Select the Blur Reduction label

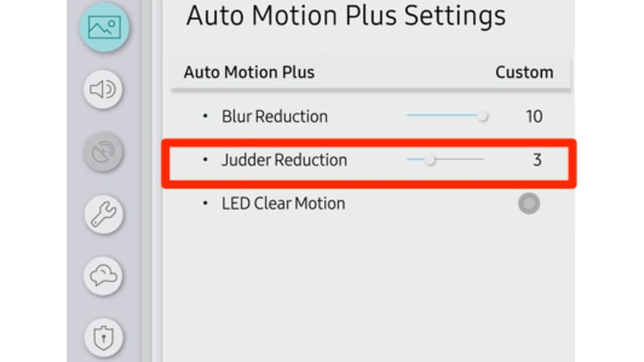click(275, 116)
